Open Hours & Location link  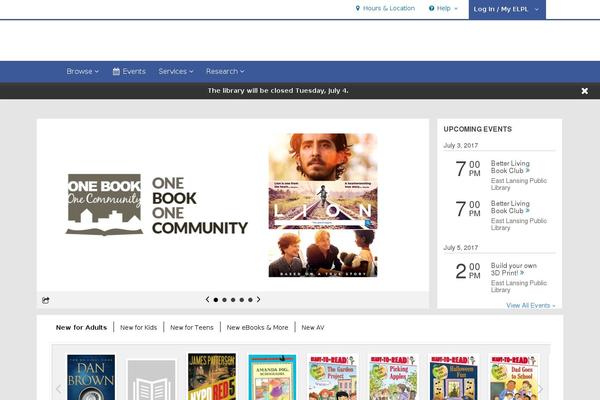pos(385,8)
